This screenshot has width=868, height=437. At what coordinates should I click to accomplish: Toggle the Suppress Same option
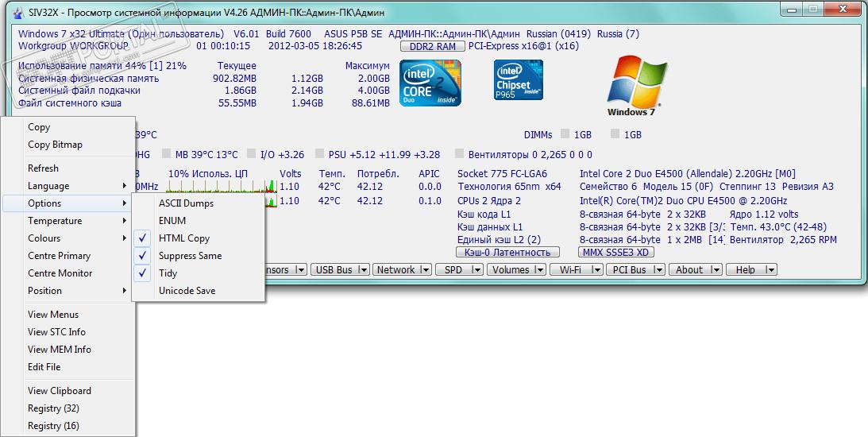point(199,256)
